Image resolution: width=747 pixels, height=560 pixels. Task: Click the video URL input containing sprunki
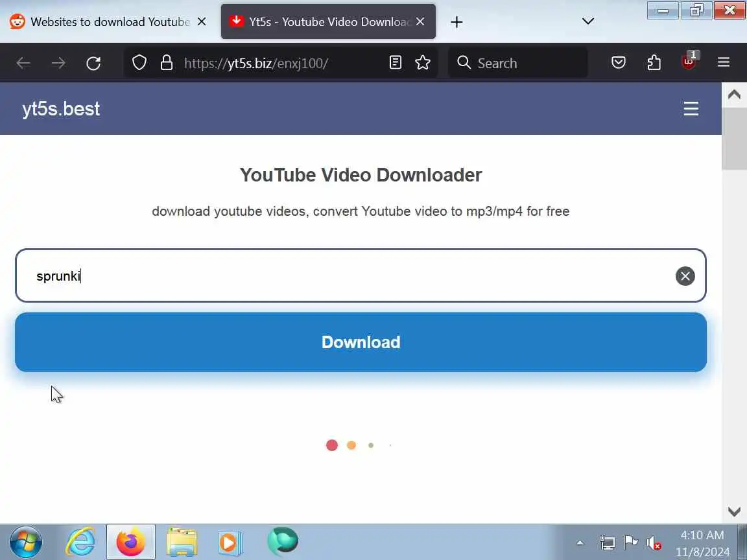[361, 275]
